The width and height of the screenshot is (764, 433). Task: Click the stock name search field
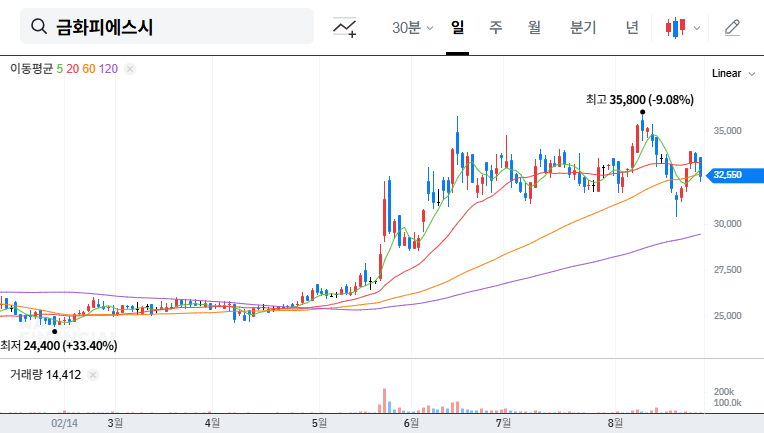point(167,26)
